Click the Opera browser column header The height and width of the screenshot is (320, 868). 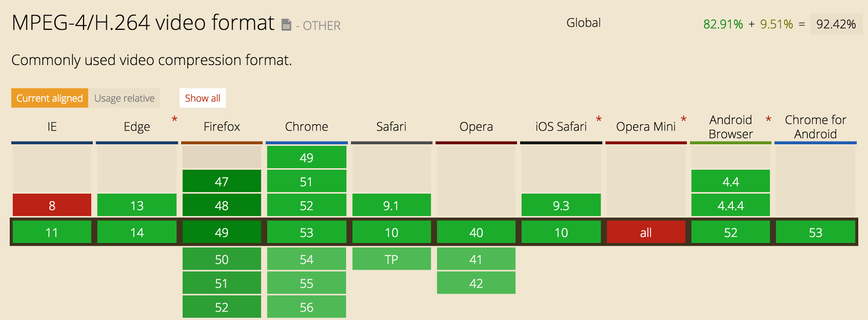[476, 127]
